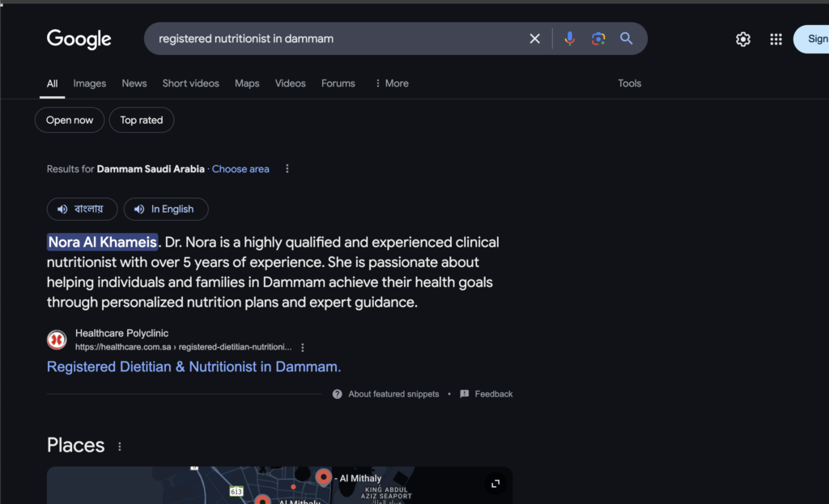Click the highlighted name Nora Al Khameis
Viewport: 829px width, 504px height.
[x=103, y=242]
